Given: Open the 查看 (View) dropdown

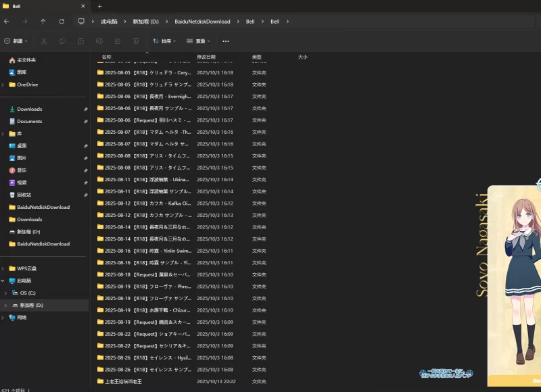Looking at the screenshot, I should click(x=199, y=41).
